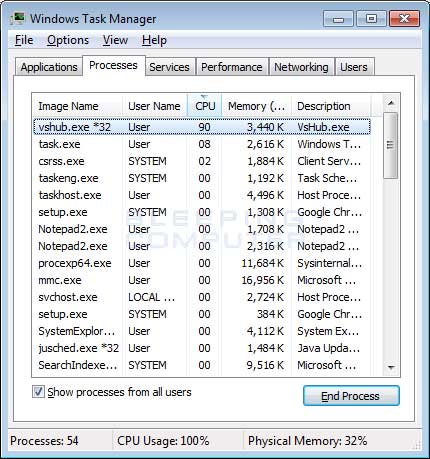Click the Client Serv... description cell
The image size is (430, 459).
click(x=329, y=161)
